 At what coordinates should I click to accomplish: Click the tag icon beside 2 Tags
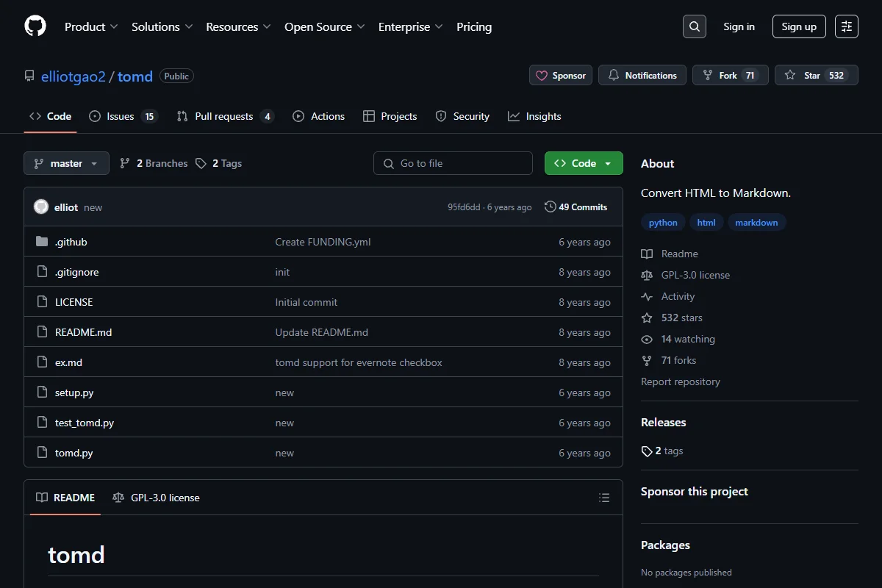201,163
